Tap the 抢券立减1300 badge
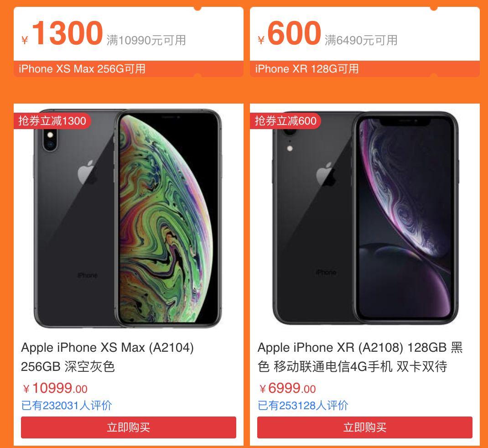 [52, 121]
